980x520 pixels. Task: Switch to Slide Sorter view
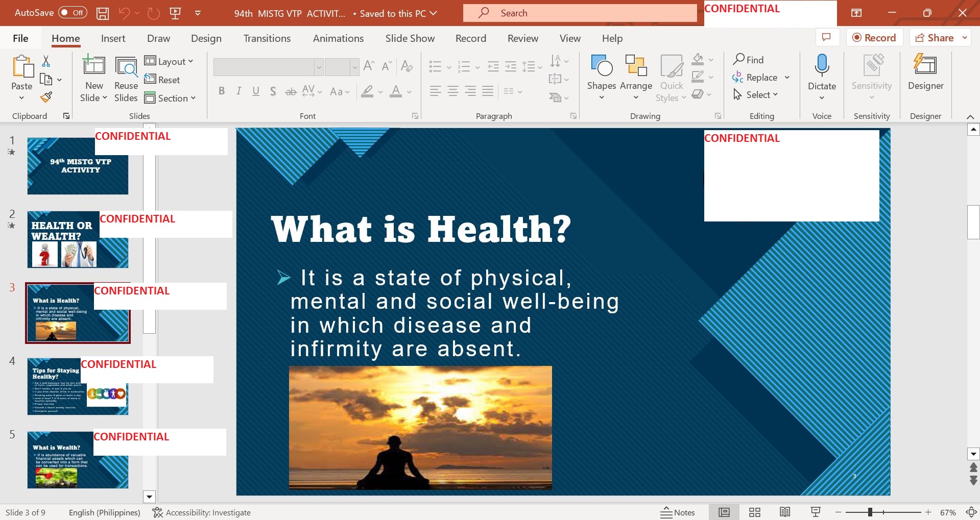[755, 512]
